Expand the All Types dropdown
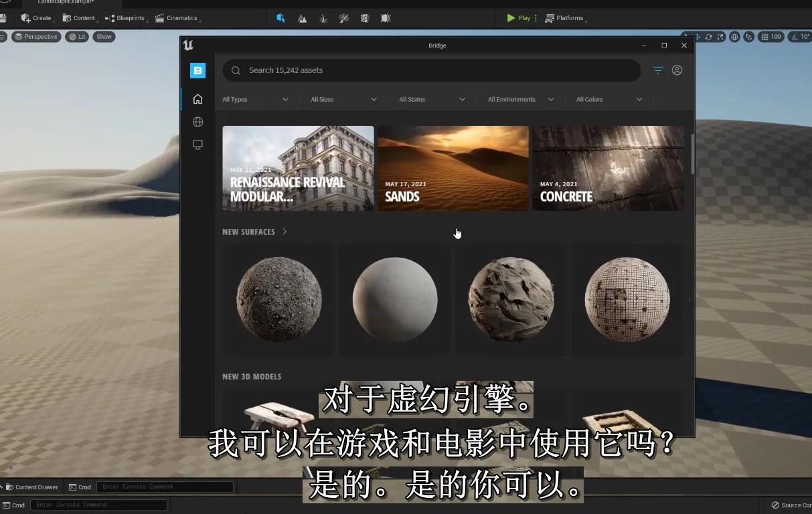 [x=255, y=99]
